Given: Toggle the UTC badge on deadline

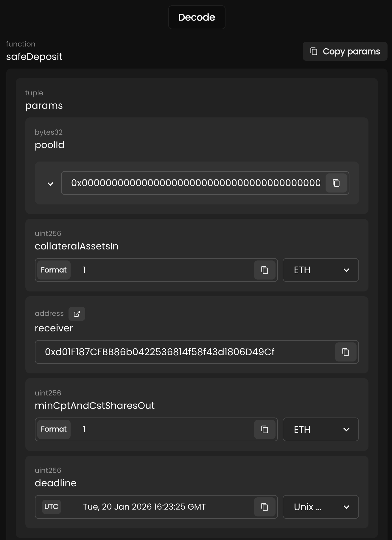Looking at the screenshot, I should point(52,507).
